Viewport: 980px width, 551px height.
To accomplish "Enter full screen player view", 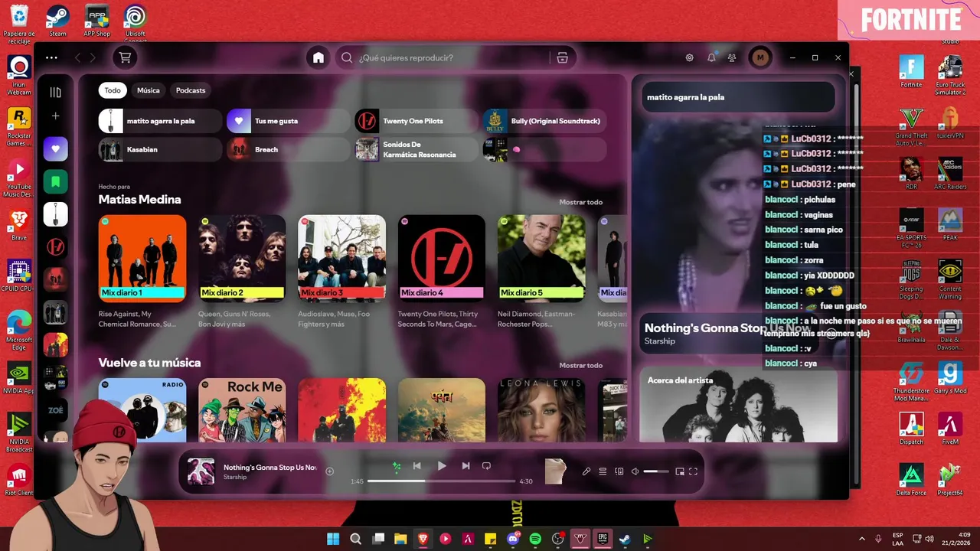I will pos(694,471).
